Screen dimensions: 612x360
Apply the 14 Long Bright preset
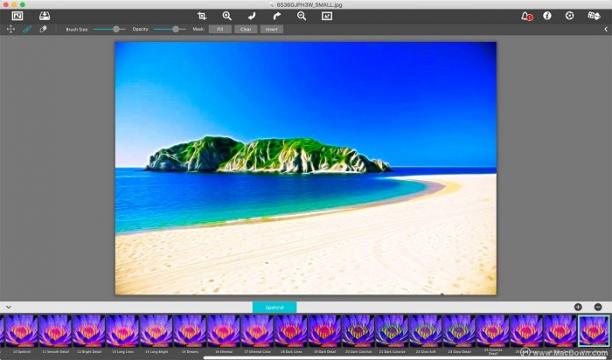[156, 331]
